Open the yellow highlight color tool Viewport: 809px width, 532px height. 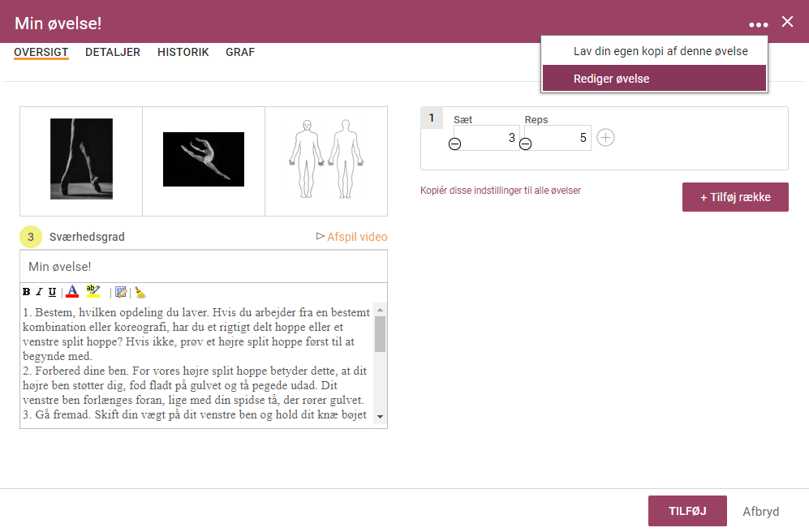pyautogui.click(x=93, y=292)
